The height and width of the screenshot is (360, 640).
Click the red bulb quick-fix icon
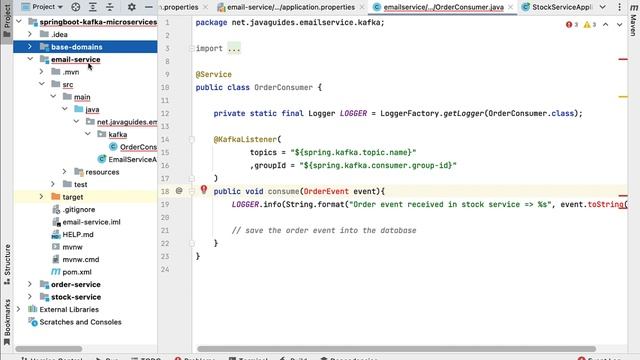point(204,189)
